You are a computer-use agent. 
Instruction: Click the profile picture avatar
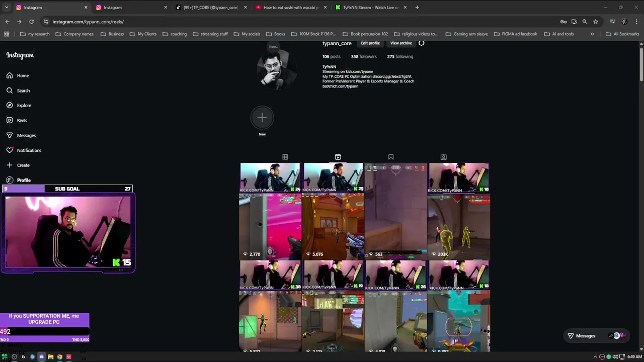click(x=276, y=69)
